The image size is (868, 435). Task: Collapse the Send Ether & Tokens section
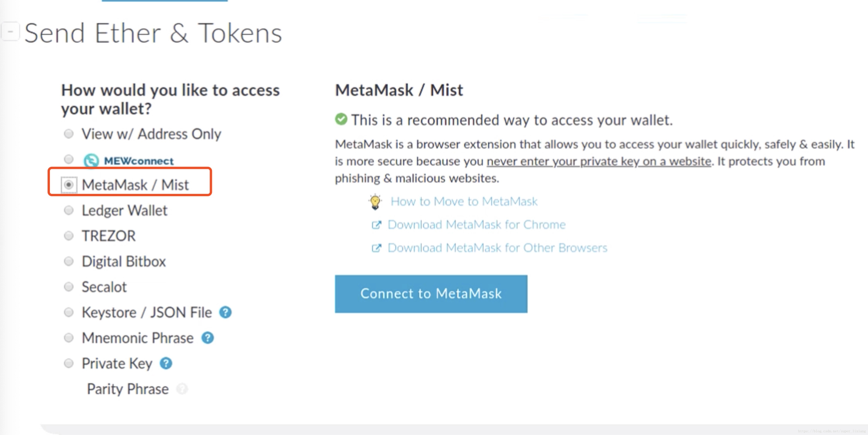10,32
